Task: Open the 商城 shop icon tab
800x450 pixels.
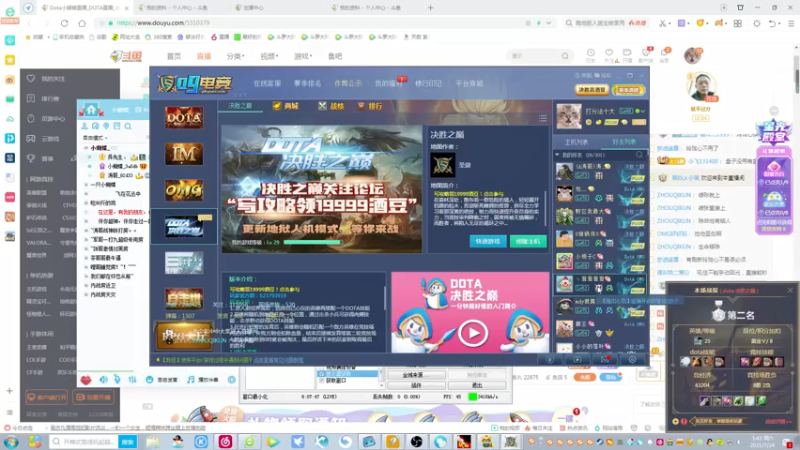Action: coord(286,106)
